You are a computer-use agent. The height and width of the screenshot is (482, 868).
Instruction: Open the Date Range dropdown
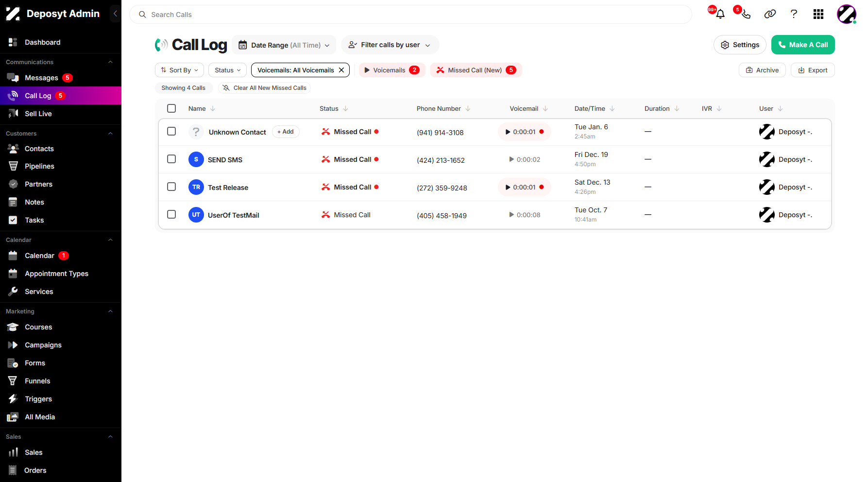click(x=284, y=45)
